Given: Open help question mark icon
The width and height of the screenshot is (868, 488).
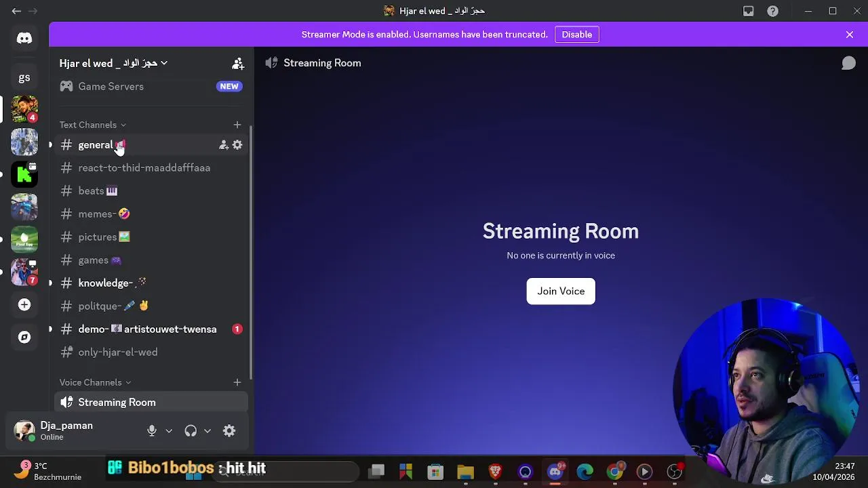Looking at the screenshot, I should (x=772, y=11).
